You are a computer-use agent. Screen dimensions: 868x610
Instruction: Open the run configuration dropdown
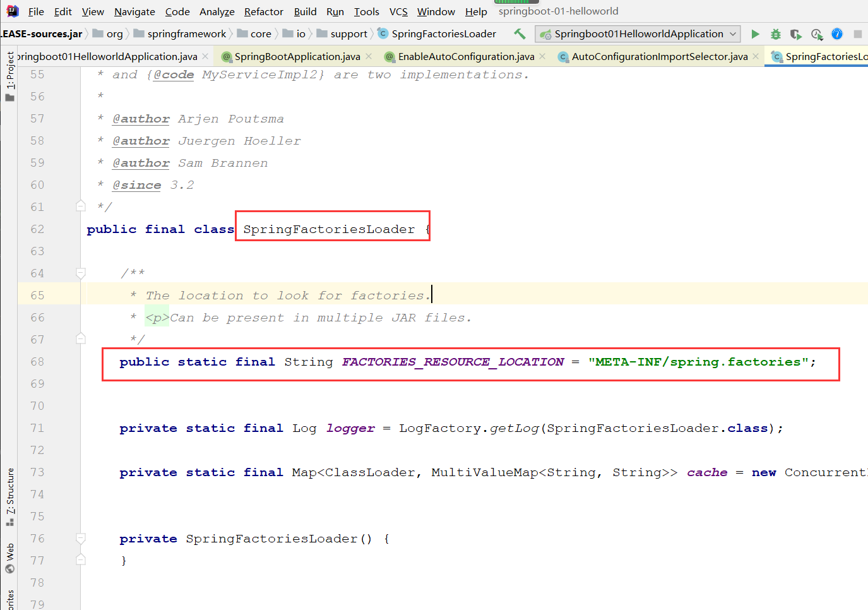click(x=638, y=34)
